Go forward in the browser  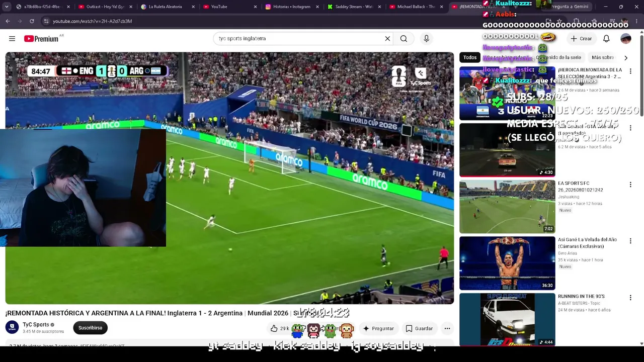tap(20, 21)
